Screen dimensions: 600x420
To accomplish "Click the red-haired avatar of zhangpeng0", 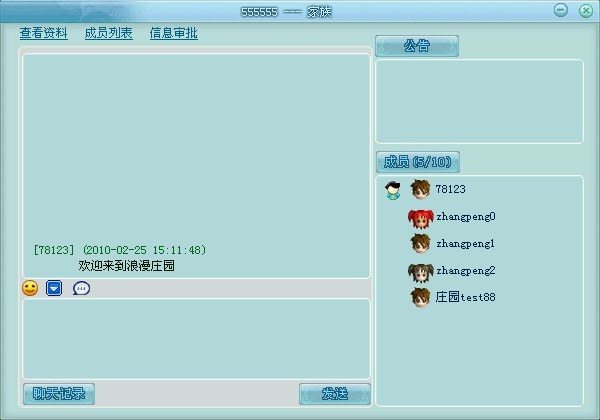I will (x=421, y=217).
